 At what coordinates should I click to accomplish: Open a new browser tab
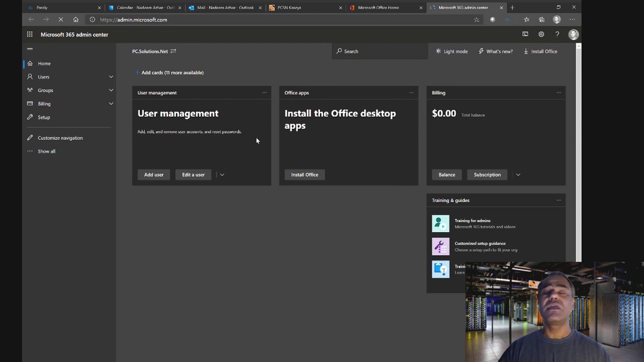512,8
